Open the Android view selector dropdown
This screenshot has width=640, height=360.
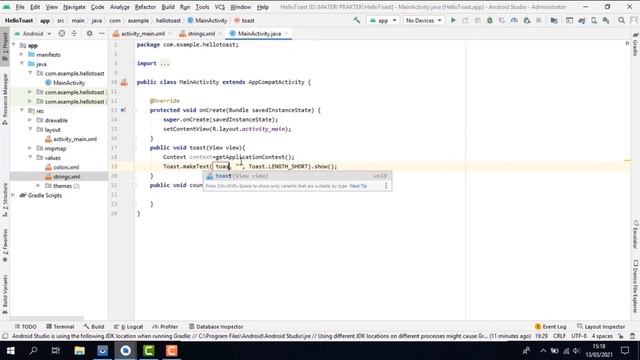pos(33,33)
